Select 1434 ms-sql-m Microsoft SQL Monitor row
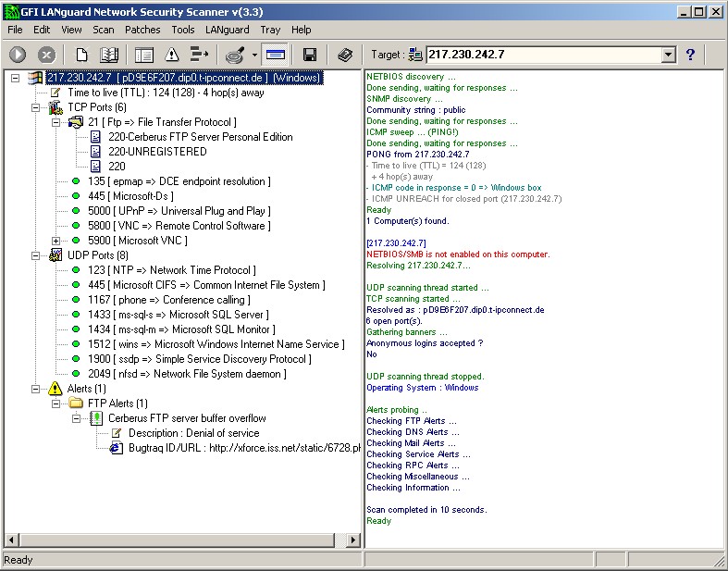 [x=181, y=329]
